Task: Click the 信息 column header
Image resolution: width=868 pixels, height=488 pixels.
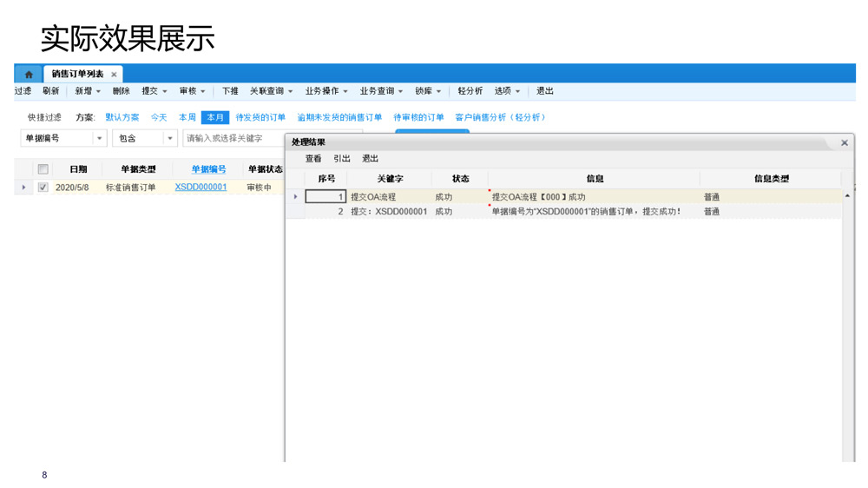Action: pyautogui.click(x=595, y=178)
